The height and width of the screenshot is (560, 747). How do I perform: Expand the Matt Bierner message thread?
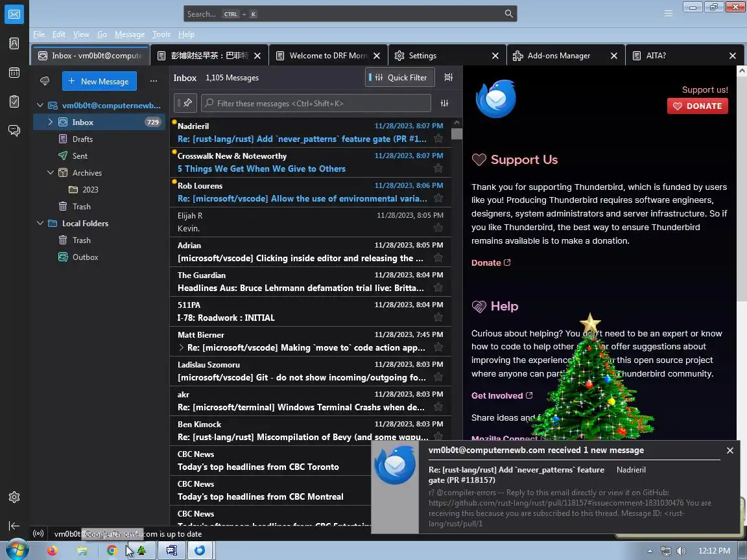[181, 347]
